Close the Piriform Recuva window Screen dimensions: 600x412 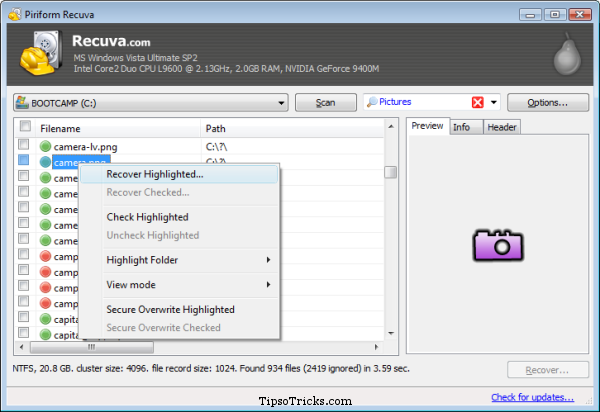[580, 15]
